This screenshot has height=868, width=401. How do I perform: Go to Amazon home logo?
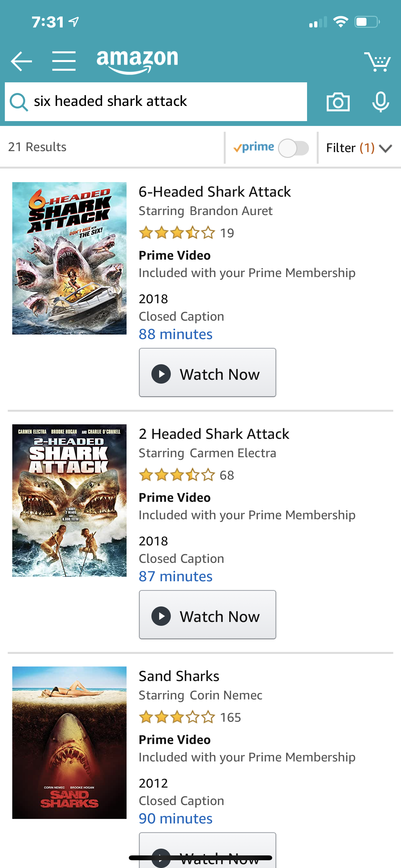click(x=137, y=61)
